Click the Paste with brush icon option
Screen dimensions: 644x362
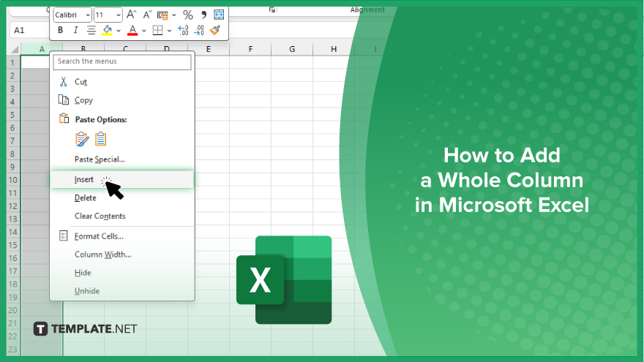click(82, 139)
